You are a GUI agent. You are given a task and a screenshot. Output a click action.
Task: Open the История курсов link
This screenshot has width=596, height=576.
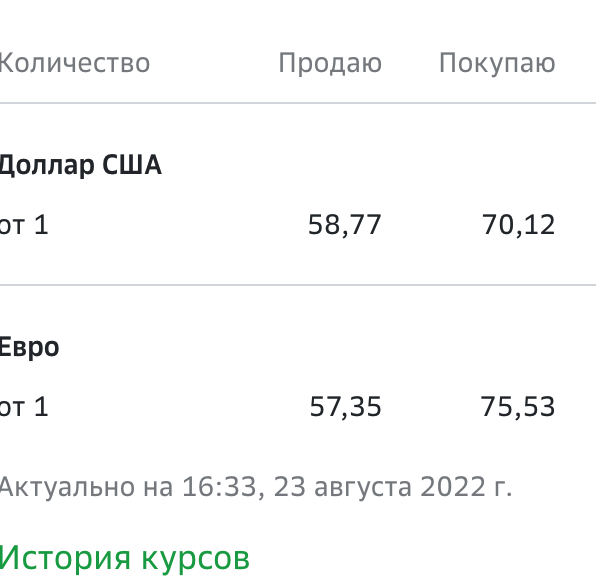coord(124,558)
